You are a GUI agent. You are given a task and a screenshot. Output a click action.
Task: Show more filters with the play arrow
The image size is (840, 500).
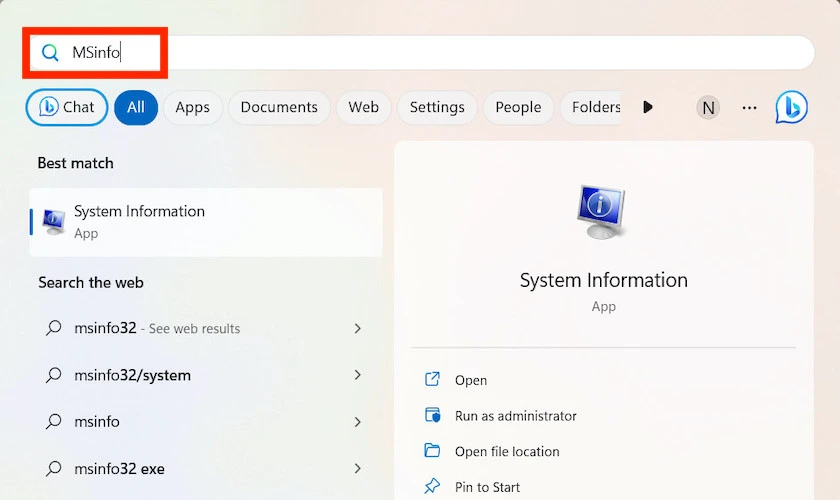(x=648, y=107)
